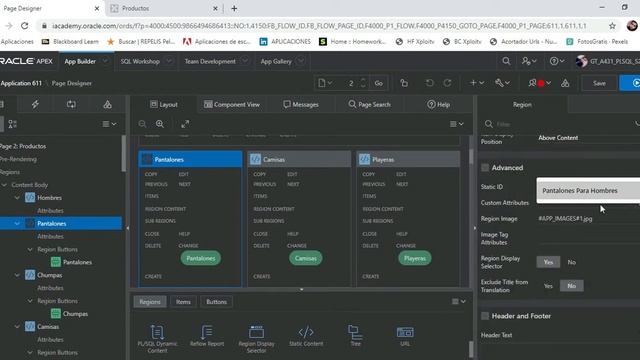The image size is (640, 360).
Task: Switch to the Processing tab icon
Action: (x=71, y=104)
